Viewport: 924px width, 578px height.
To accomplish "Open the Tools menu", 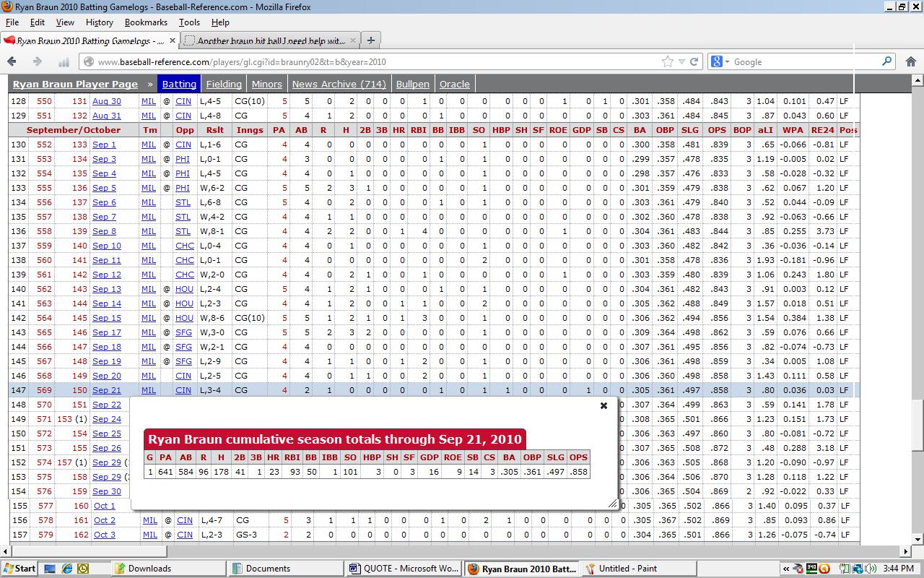I will [189, 22].
